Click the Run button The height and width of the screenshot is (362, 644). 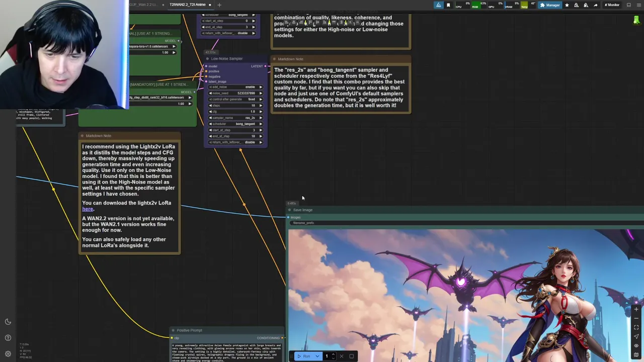[304, 356]
